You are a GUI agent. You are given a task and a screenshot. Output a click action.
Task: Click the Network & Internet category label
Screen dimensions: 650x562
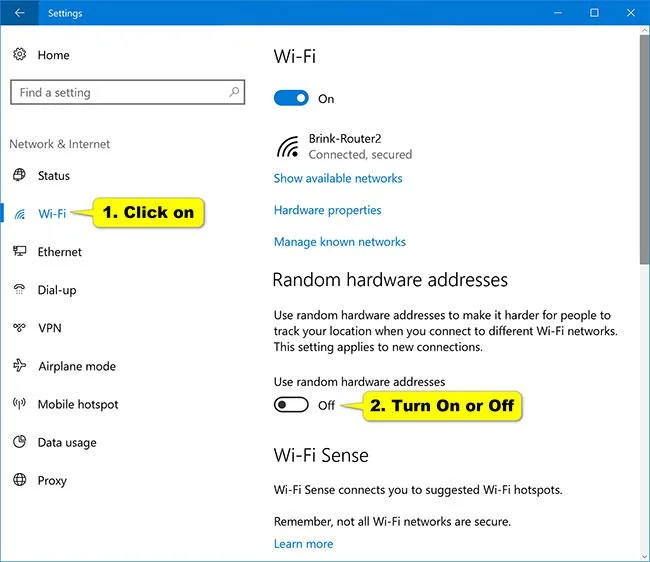click(60, 144)
